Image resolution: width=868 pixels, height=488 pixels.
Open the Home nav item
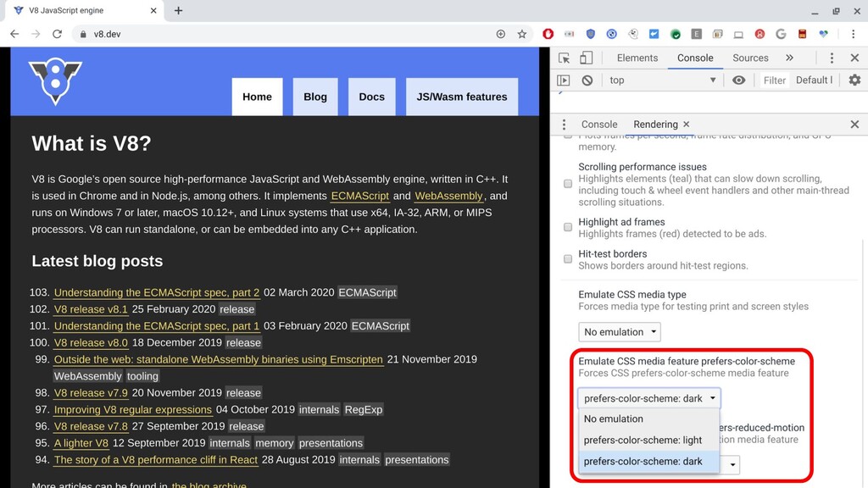point(258,97)
